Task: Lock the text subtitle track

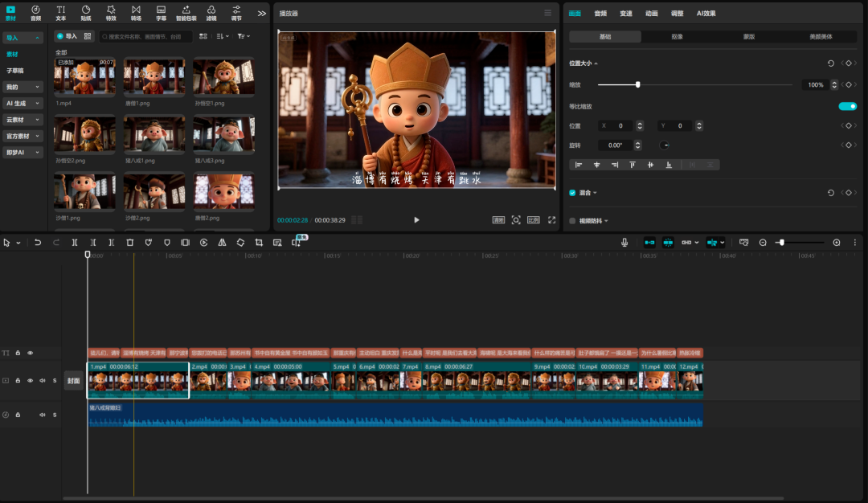Action: coord(18,353)
